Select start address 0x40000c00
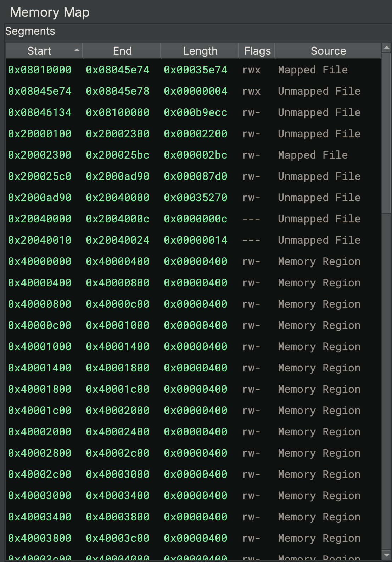Screen dimensions: 392x562 point(40,325)
